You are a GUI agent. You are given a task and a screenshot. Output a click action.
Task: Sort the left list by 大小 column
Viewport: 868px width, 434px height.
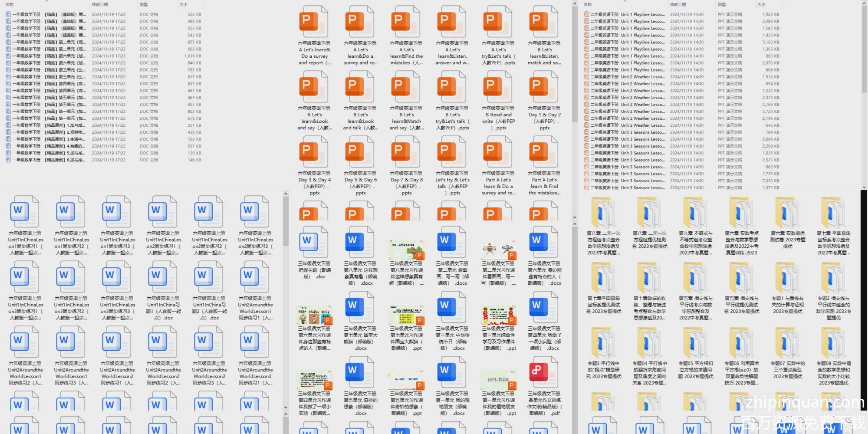pyautogui.click(x=184, y=4)
